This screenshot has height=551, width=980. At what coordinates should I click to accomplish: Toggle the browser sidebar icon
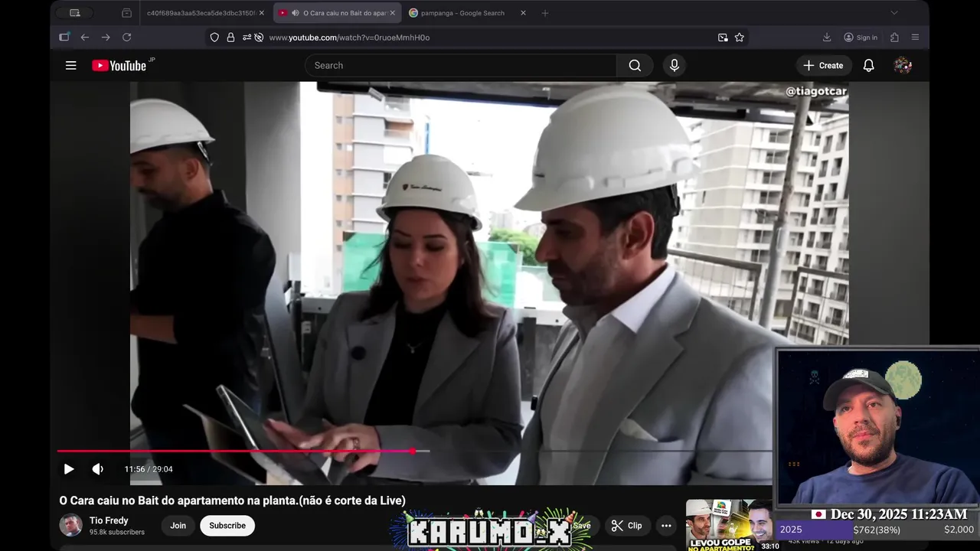coord(64,37)
